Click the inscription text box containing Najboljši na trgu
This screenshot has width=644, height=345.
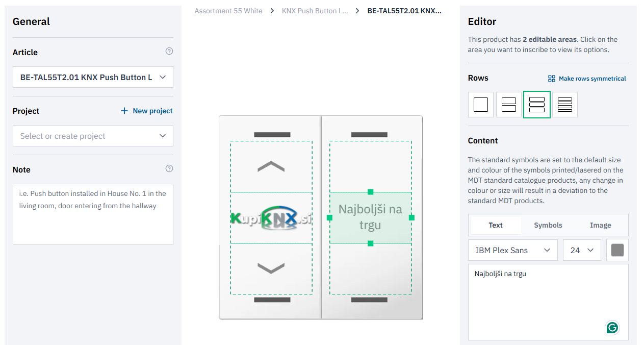click(x=548, y=302)
